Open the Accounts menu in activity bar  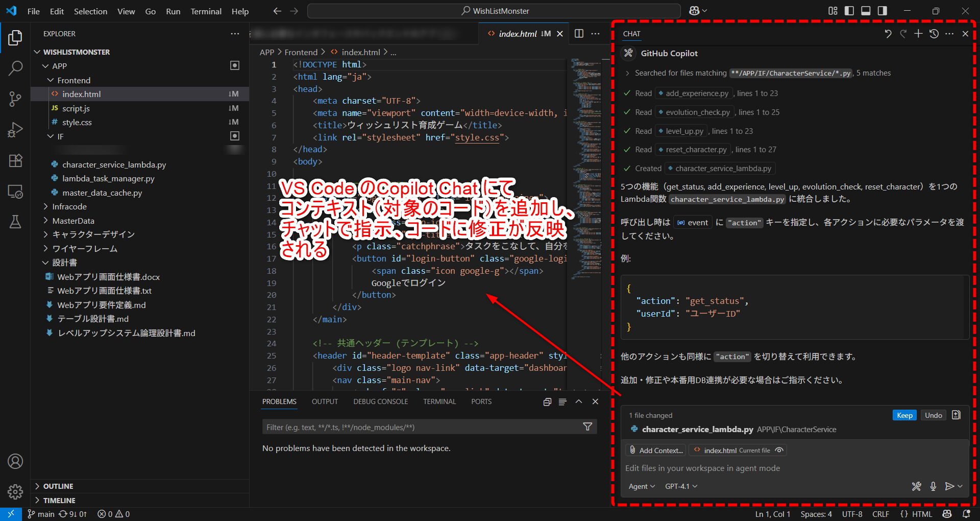(15, 461)
